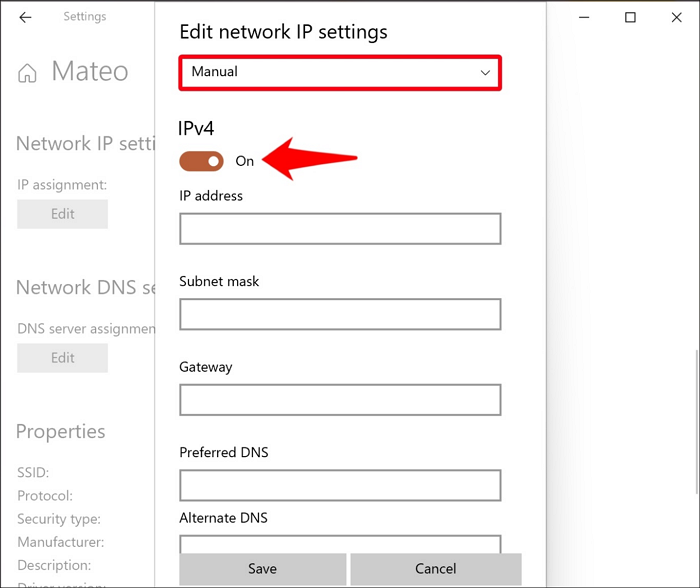
Task: Click the Mateo network heading
Action: (x=90, y=72)
